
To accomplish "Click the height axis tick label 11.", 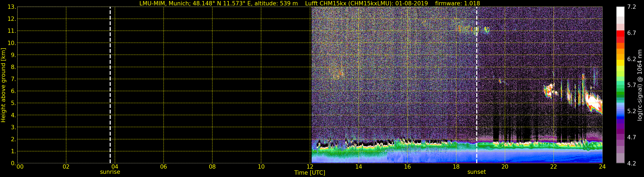I will click(12, 31).
